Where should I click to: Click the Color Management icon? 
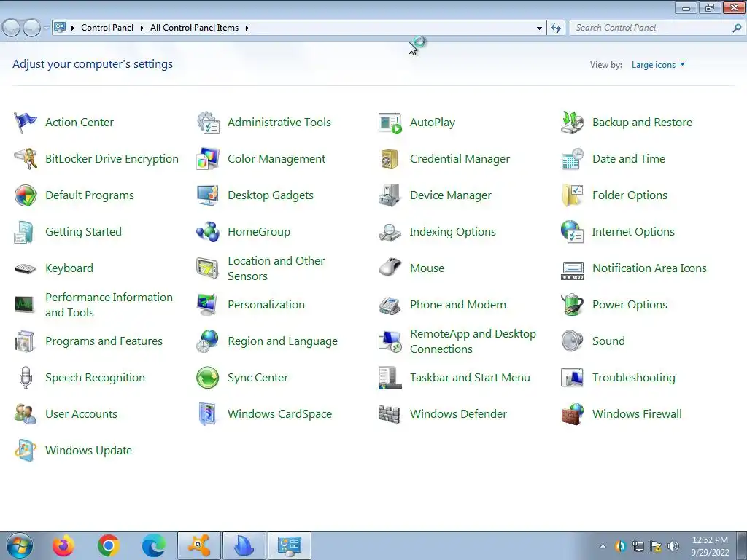[208, 159]
